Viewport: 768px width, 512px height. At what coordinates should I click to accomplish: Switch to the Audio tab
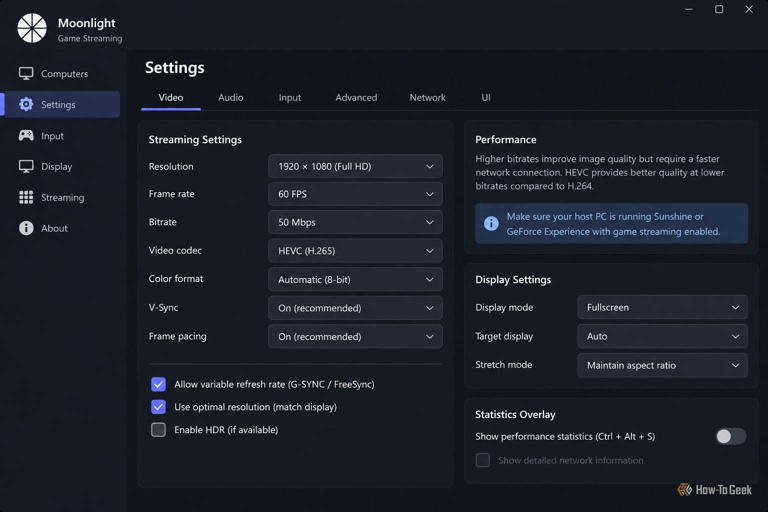pos(231,98)
